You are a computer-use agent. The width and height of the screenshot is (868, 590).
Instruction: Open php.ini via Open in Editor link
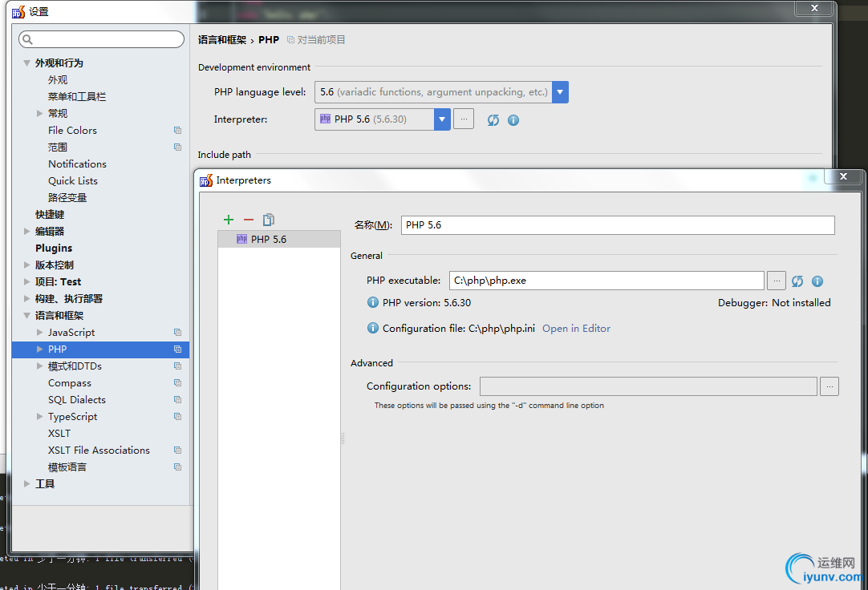point(576,329)
